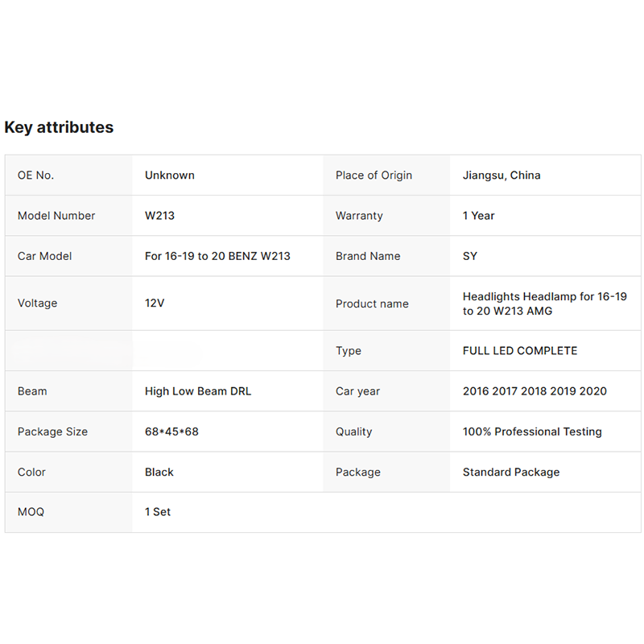Click the Car Model label
Screen dimensions: 644x644
tap(45, 256)
